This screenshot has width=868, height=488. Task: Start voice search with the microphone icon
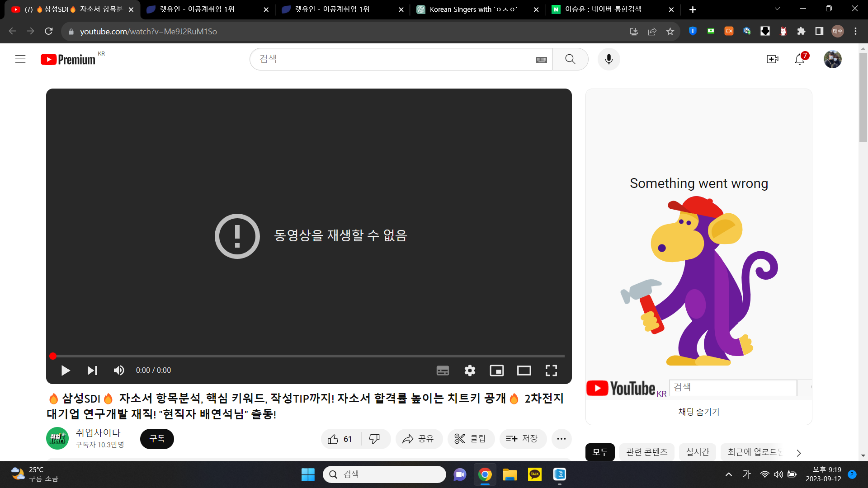pyautogui.click(x=609, y=59)
